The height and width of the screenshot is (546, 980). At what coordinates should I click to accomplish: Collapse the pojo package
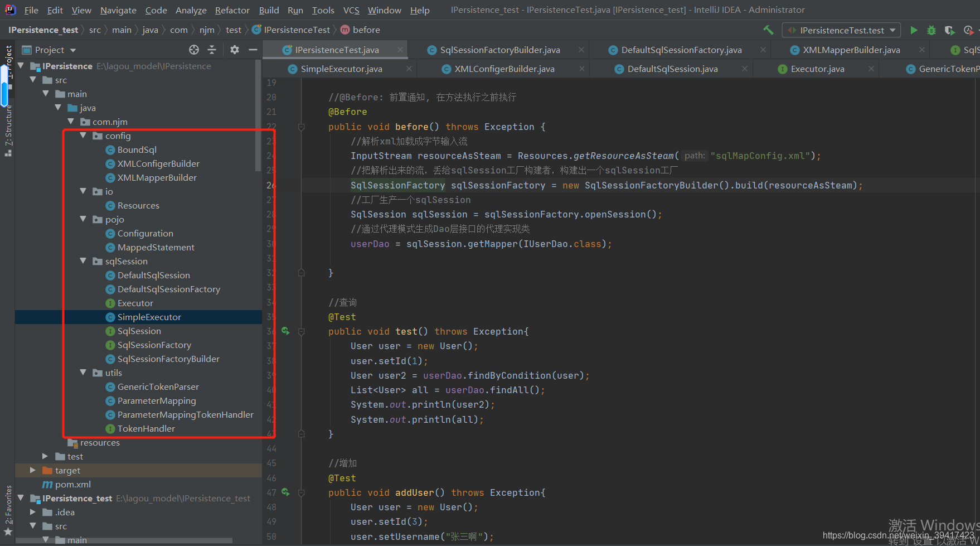tap(83, 219)
